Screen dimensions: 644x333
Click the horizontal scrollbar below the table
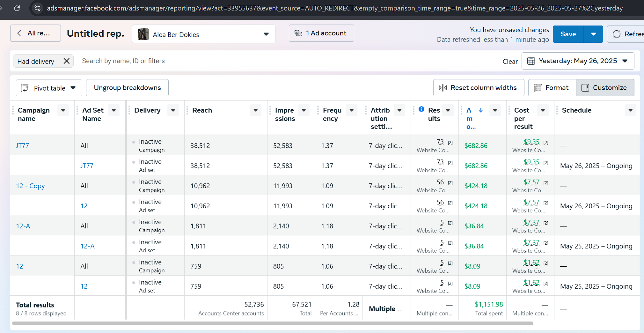tap(273, 323)
